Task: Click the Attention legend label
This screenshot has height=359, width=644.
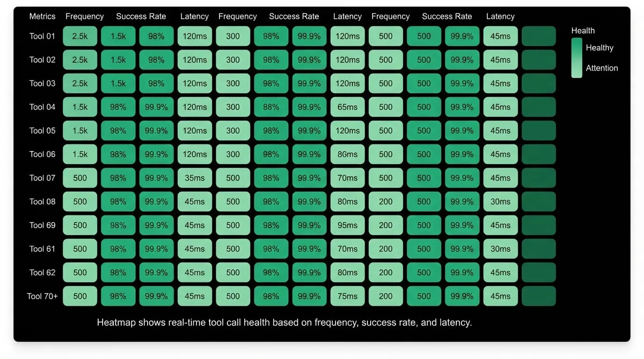Action: pyautogui.click(x=602, y=68)
